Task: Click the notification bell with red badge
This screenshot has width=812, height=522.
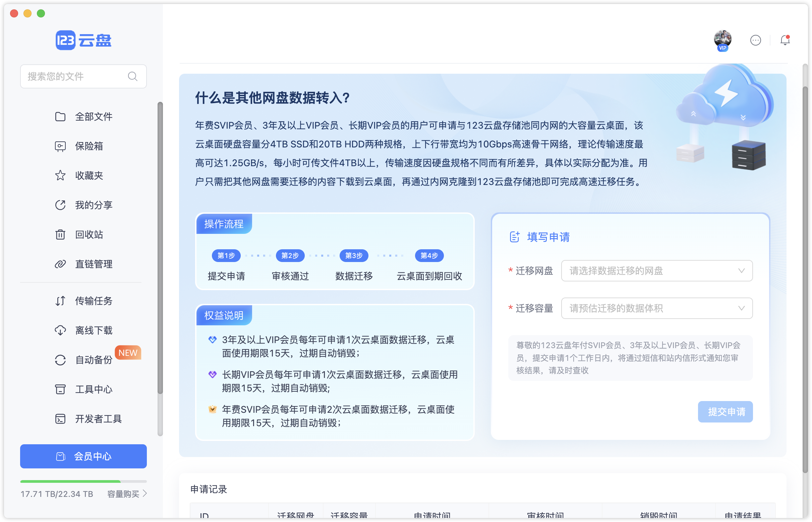Action: 785,40
